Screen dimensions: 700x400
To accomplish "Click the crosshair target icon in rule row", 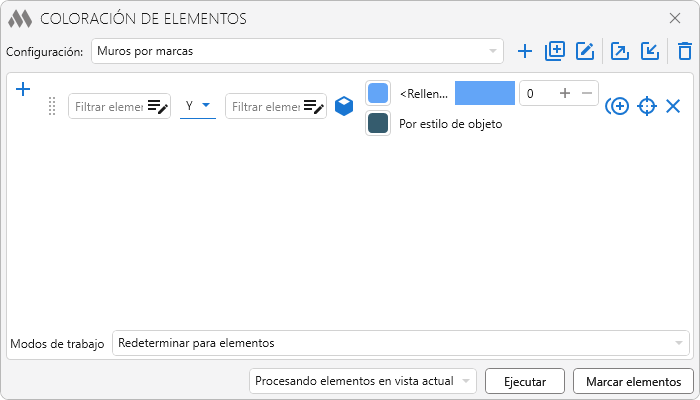I will 647,106.
